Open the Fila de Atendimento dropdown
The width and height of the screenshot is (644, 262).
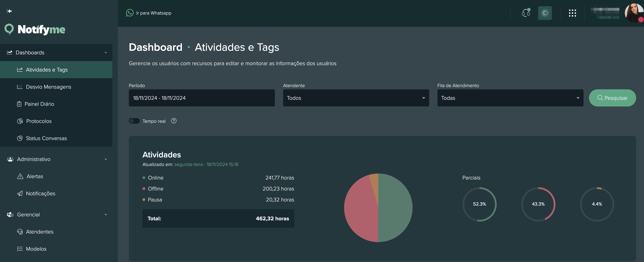click(510, 98)
